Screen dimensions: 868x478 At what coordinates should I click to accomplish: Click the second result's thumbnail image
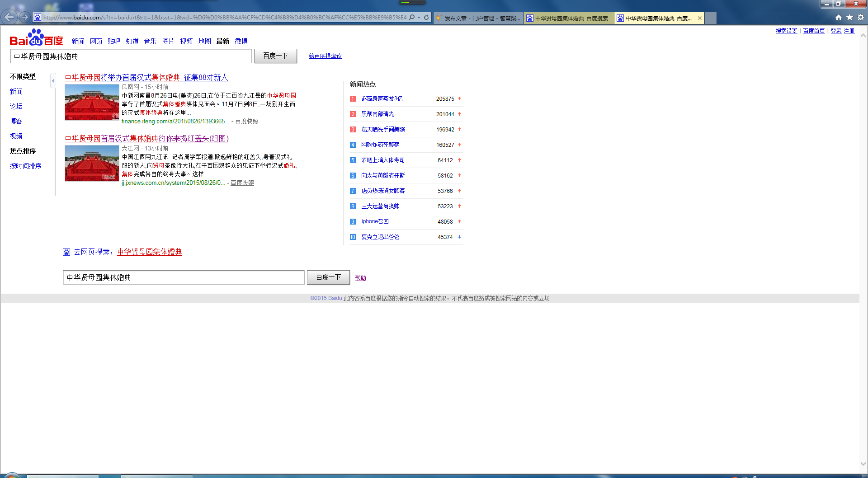[x=92, y=163]
